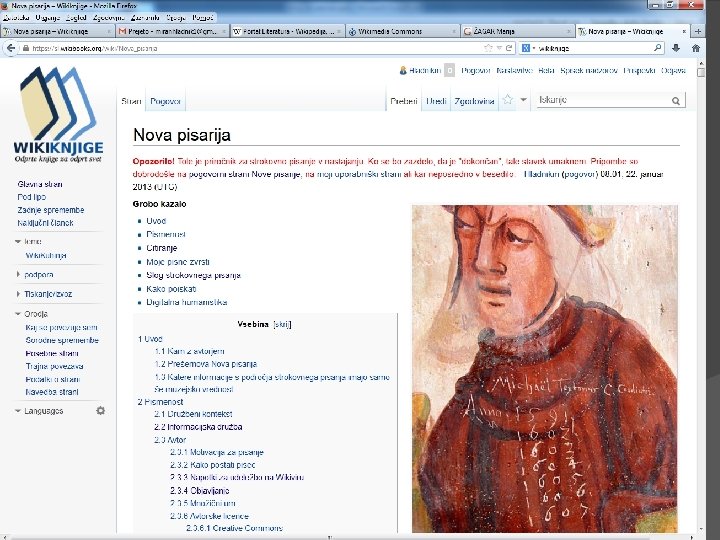Open the new tab plus button
Image resolution: width=720 pixels, height=540 pixels.
click(x=698, y=31)
